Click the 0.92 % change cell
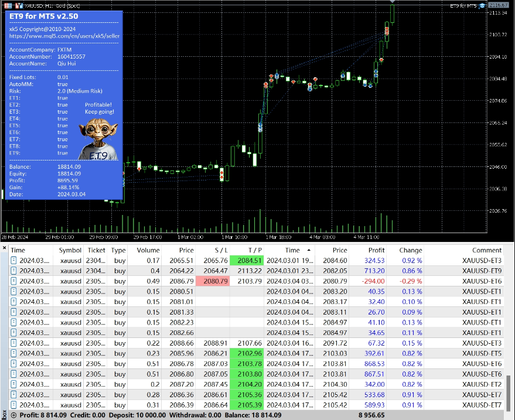The height and width of the screenshot is (420, 515). 412,261
